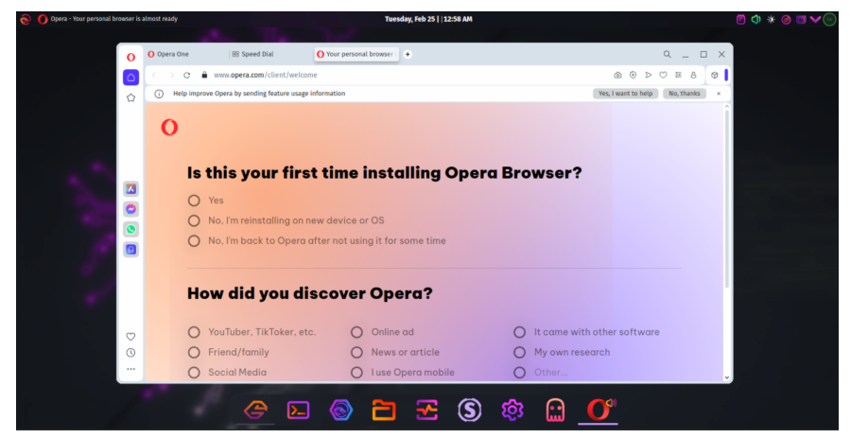Open Bookmarks heart icon in the sidebar

click(130, 337)
